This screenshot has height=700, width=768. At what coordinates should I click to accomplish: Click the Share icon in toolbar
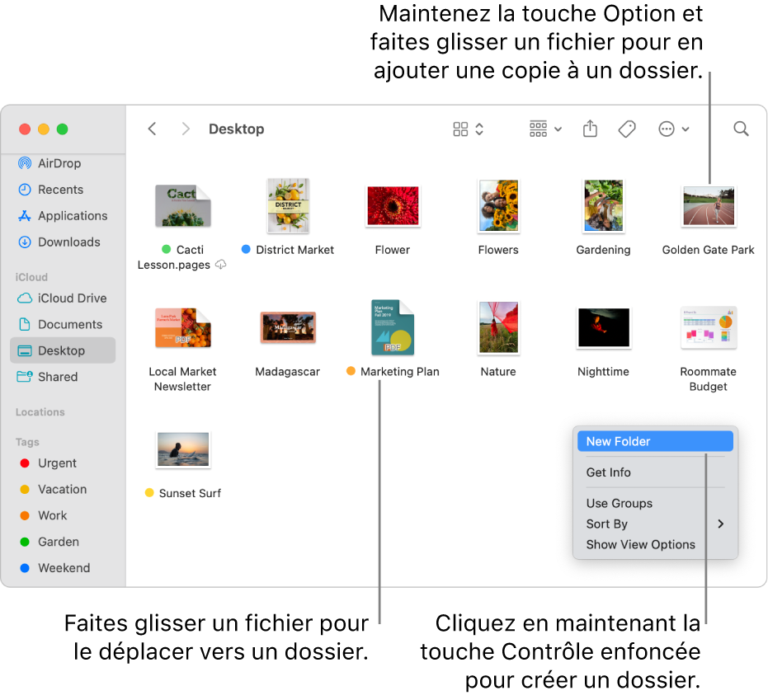point(590,129)
